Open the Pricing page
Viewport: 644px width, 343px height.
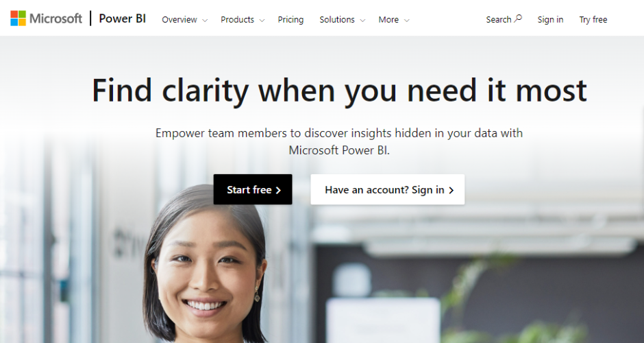click(290, 20)
